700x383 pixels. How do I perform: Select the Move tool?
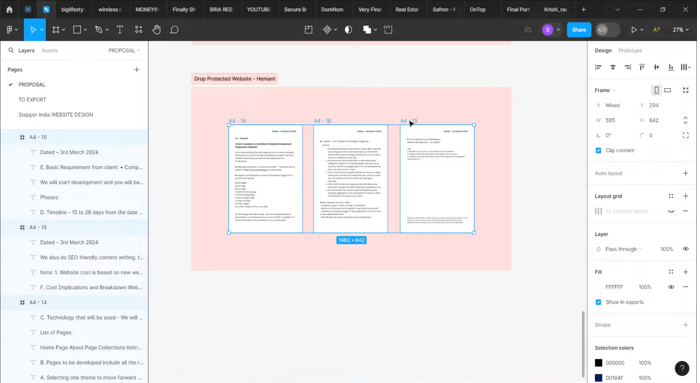tap(33, 30)
